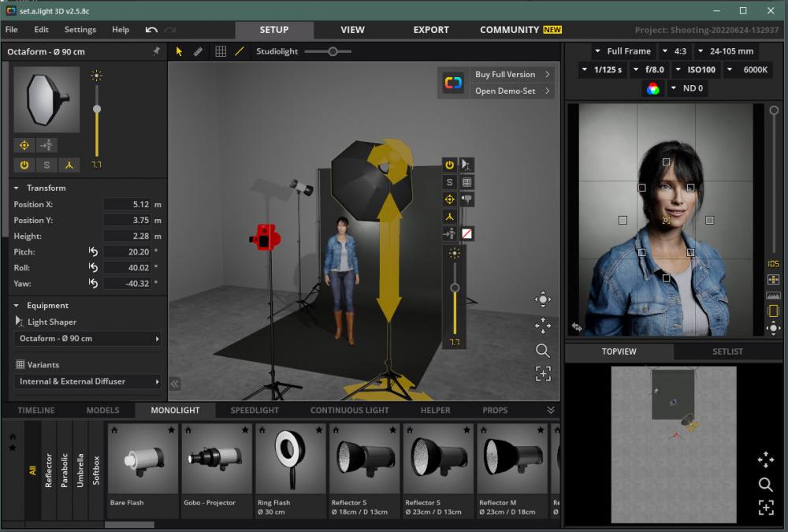Image resolution: width=788 pixels, height=532 pixels.
Task: Toggle the floating S solo button
Action: tap(449, 182)
